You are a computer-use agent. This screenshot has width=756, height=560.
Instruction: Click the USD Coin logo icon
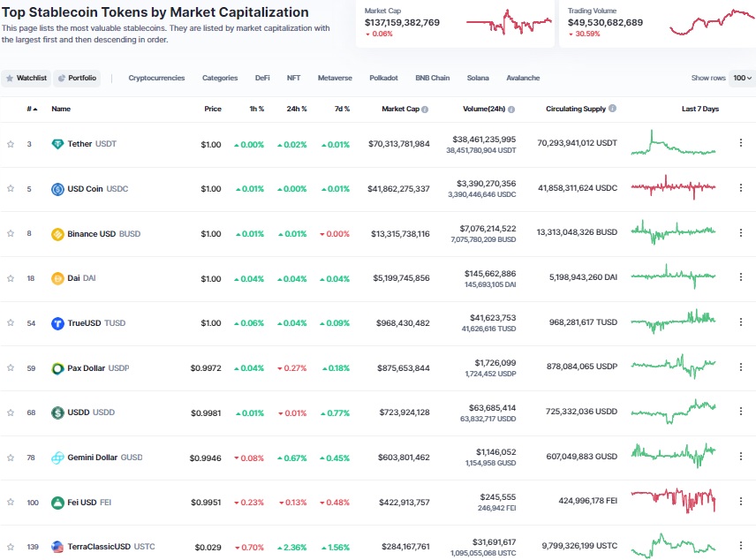click(x=57, y=189)
